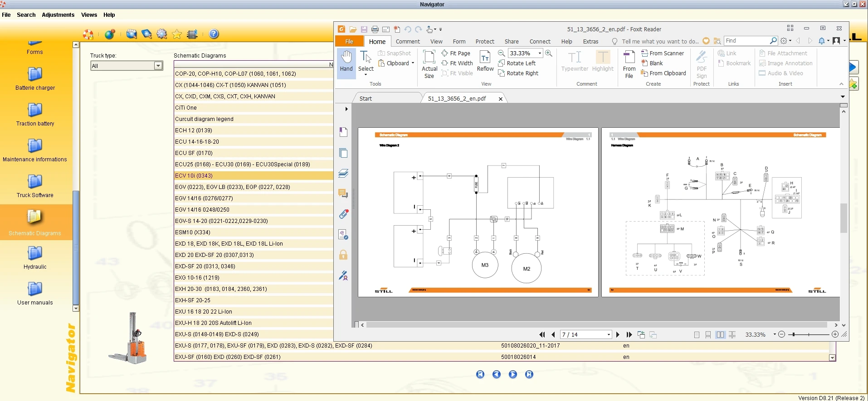Viewport: 868px width, 401px height.
Task: Create a Blank PDF
Action: 652,63
